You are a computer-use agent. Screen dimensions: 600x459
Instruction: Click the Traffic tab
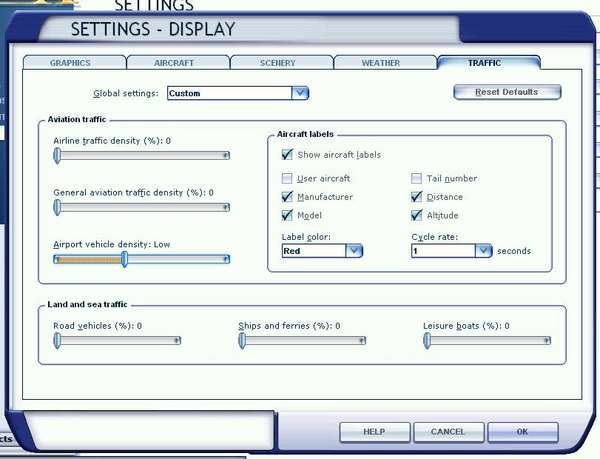(x=489, y=63)
